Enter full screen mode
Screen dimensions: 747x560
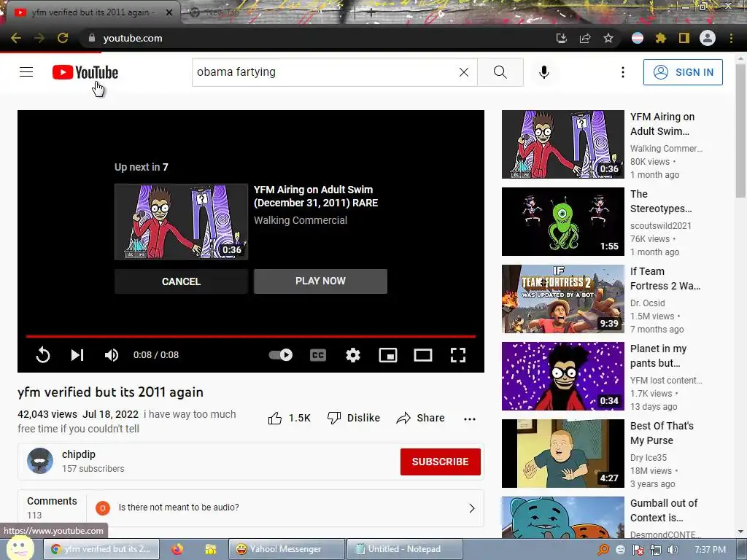point(458,355)
